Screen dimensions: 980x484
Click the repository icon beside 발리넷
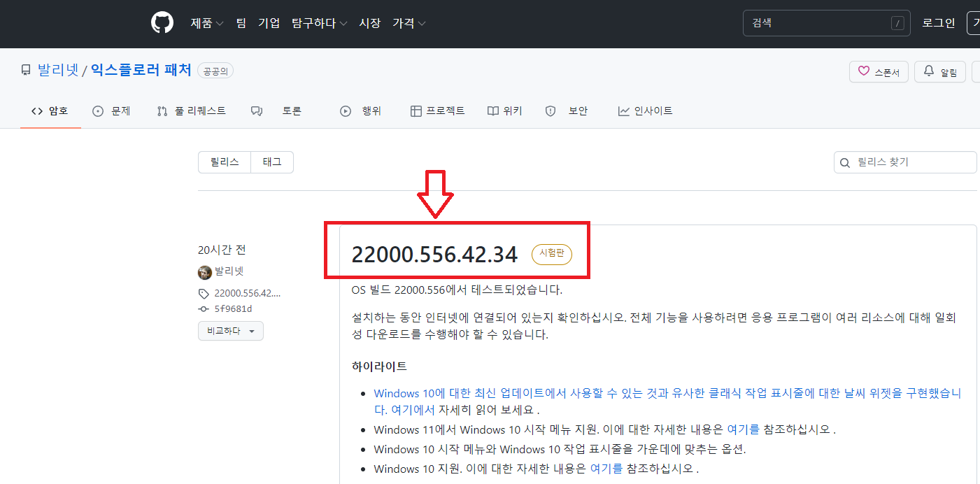pyautogui.click(x=26, y=70)
